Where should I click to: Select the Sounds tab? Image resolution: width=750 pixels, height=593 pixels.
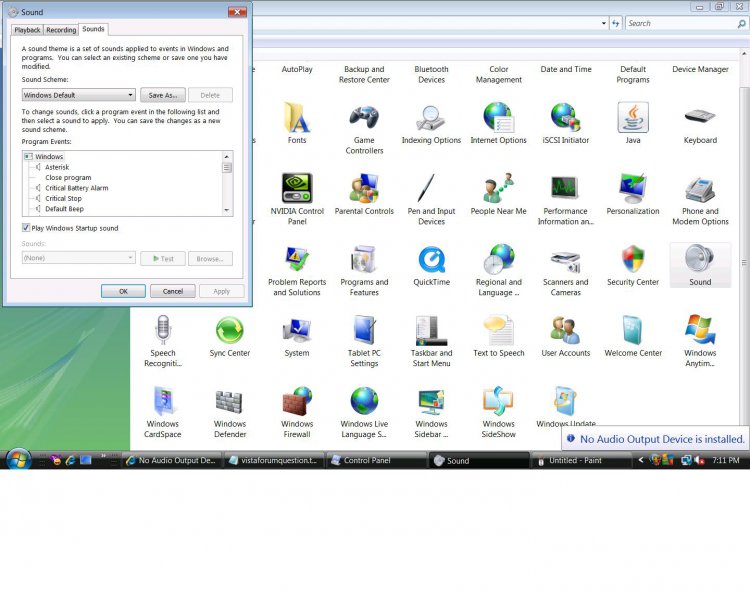point(93,29)
